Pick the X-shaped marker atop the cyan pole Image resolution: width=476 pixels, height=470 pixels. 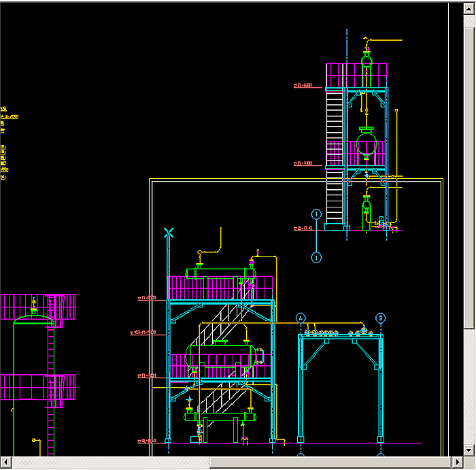coord(169,233)
